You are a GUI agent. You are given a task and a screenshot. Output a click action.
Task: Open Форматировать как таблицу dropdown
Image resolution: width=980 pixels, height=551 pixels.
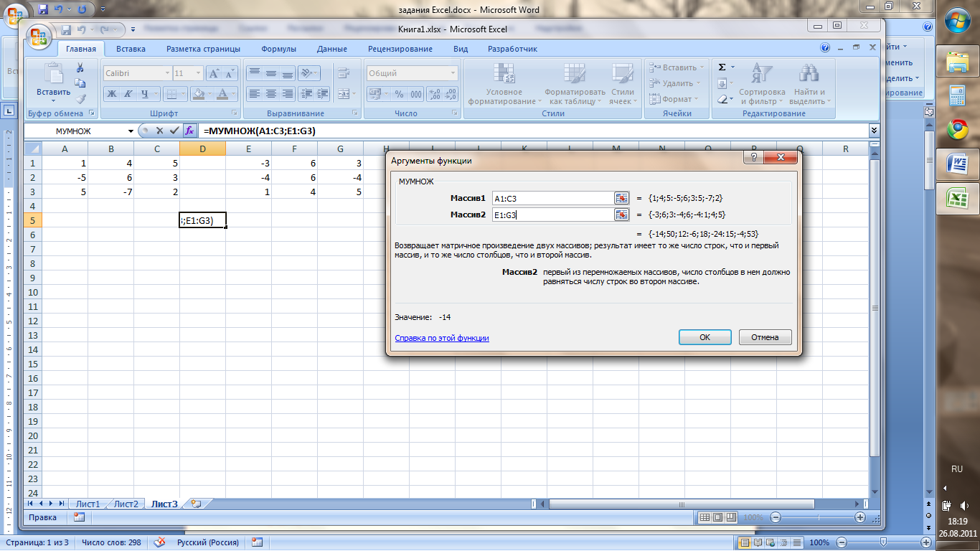(x=575, y=84)
